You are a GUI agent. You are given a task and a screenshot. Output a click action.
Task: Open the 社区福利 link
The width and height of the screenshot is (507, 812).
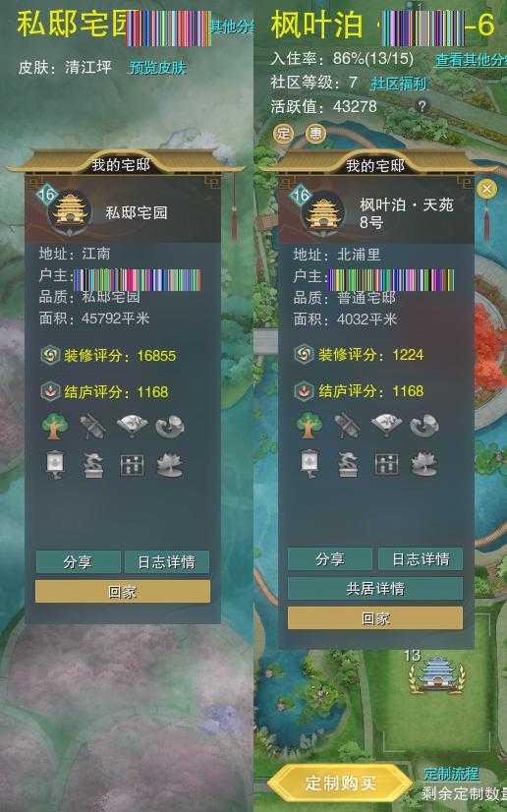coord(399,83)
